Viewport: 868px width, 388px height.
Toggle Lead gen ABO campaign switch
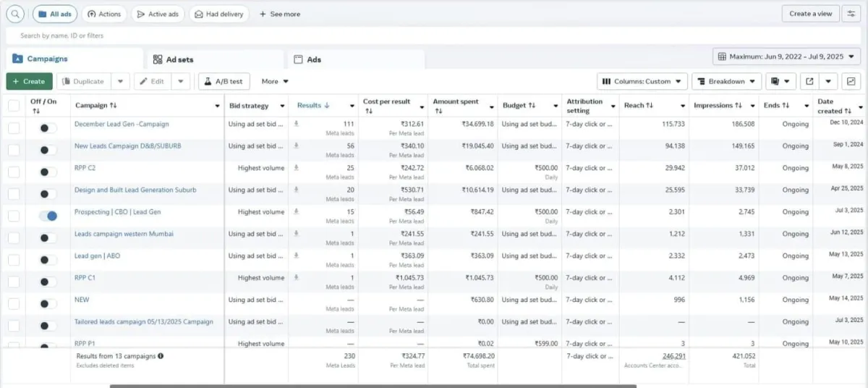click(x=48, y=260)
